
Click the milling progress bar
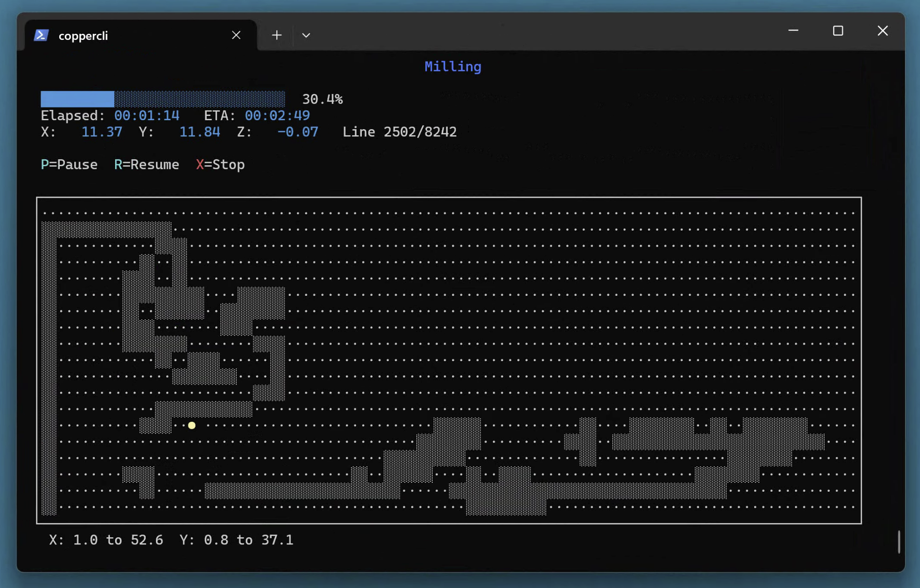163,99
